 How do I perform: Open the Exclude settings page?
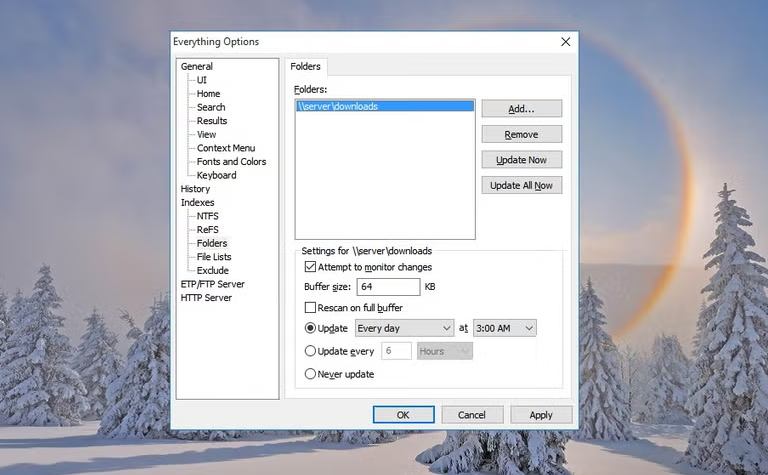coord(213,270)
